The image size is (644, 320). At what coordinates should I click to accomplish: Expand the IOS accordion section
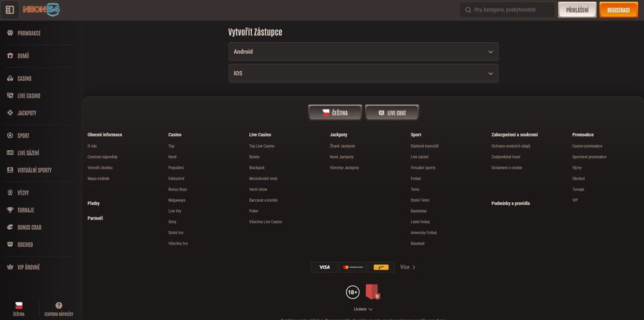point(363,73)
